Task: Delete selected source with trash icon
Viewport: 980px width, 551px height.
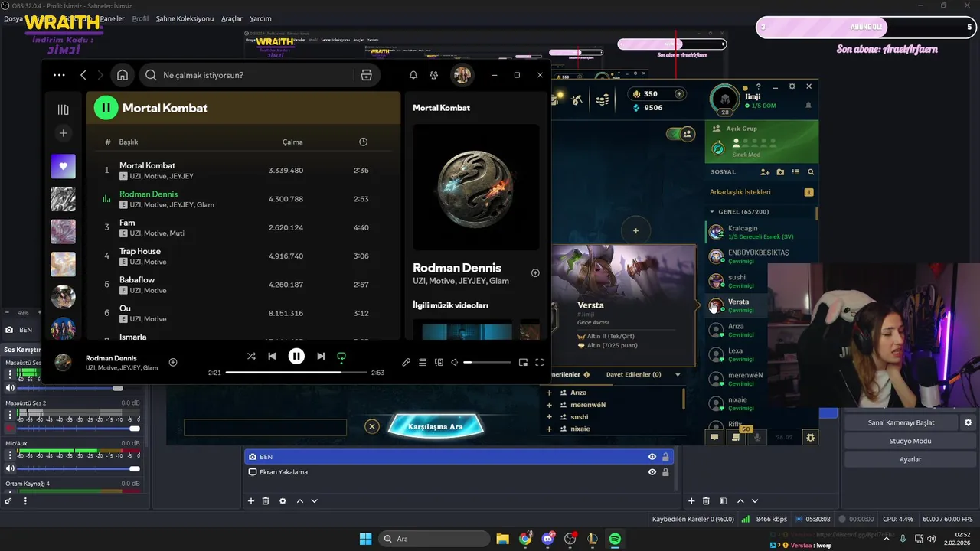Action: point(266,501)
